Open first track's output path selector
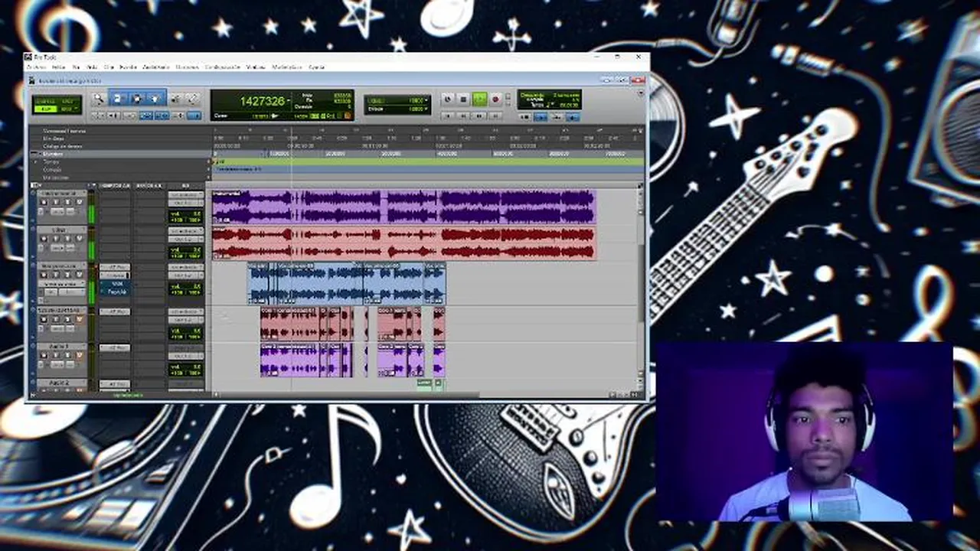The image size is (980, 551). pos(185,203)
